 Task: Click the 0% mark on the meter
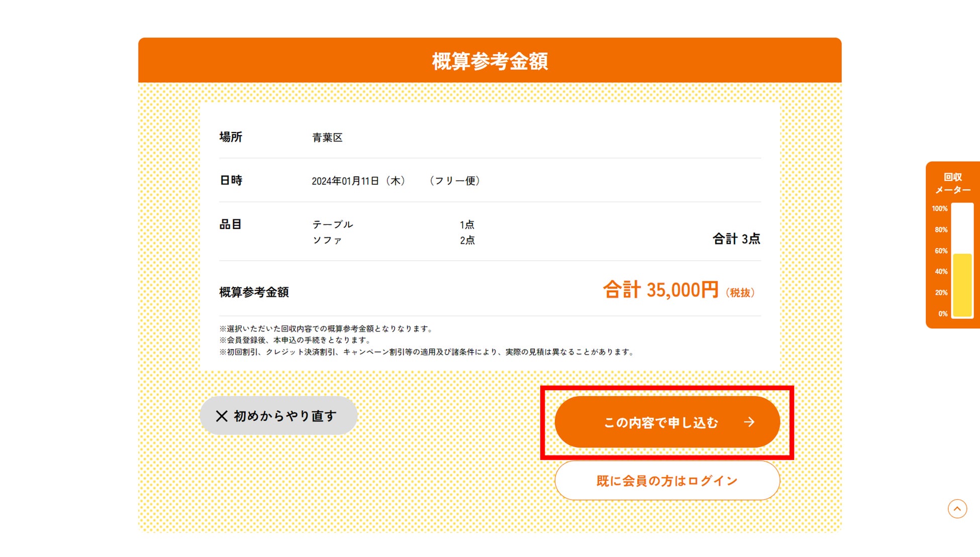(x=942, y=314)
